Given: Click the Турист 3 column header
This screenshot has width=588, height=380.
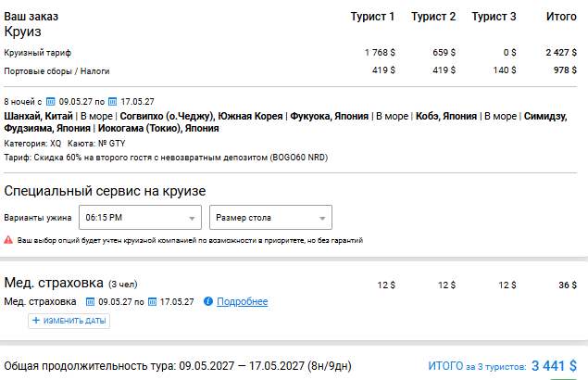Looking at the screenshot, I should tap(494, 17).
